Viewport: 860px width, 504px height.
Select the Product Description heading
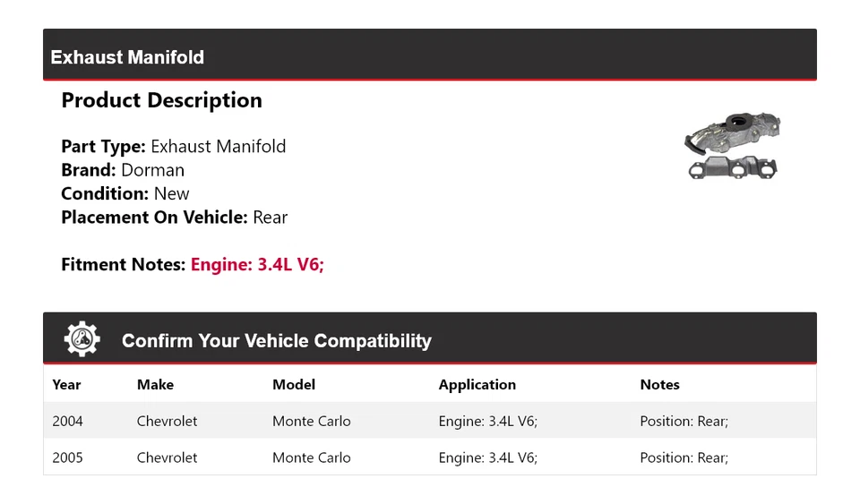[x=161, y=100]
